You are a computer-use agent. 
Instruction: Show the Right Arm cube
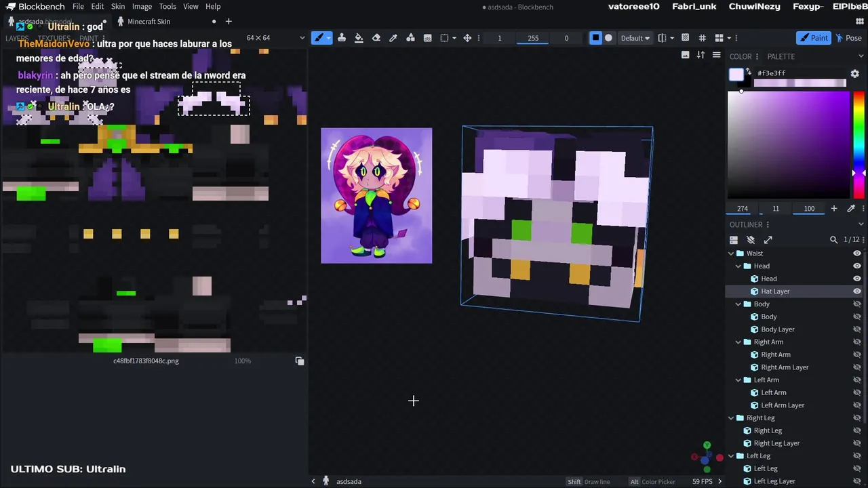[857, 354]
